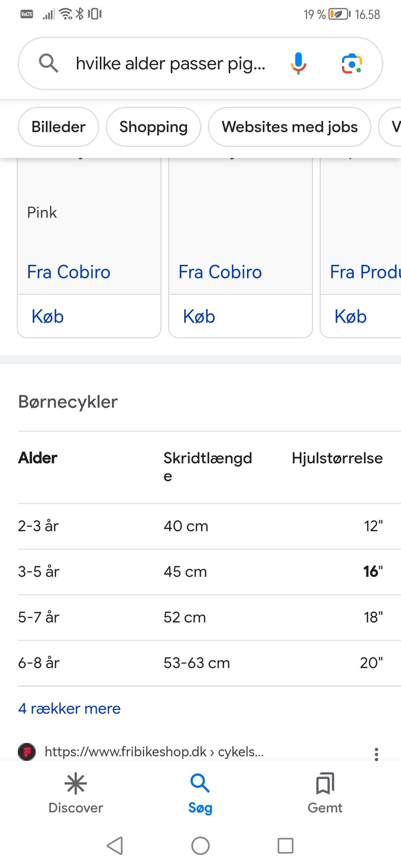Open the Discover tab
Viewport: 401px width, 868px height.
pos(76,793)
